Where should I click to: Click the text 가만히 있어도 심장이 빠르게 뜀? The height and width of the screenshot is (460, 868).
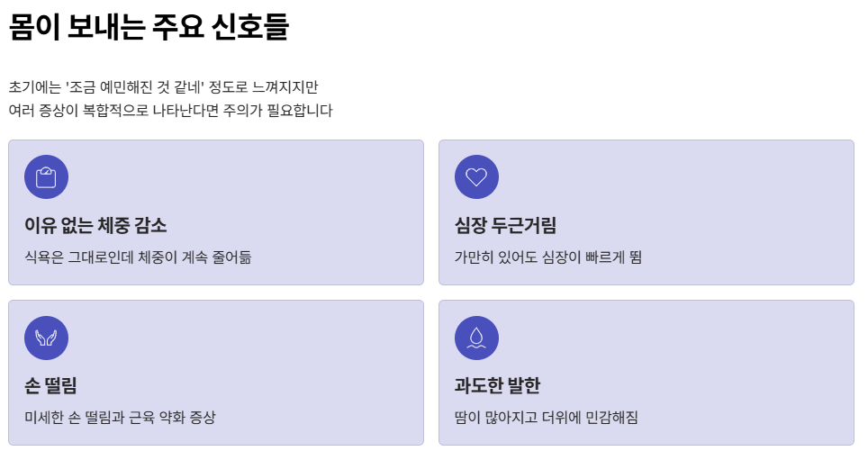pyautogui.click(x=548, y=257)
